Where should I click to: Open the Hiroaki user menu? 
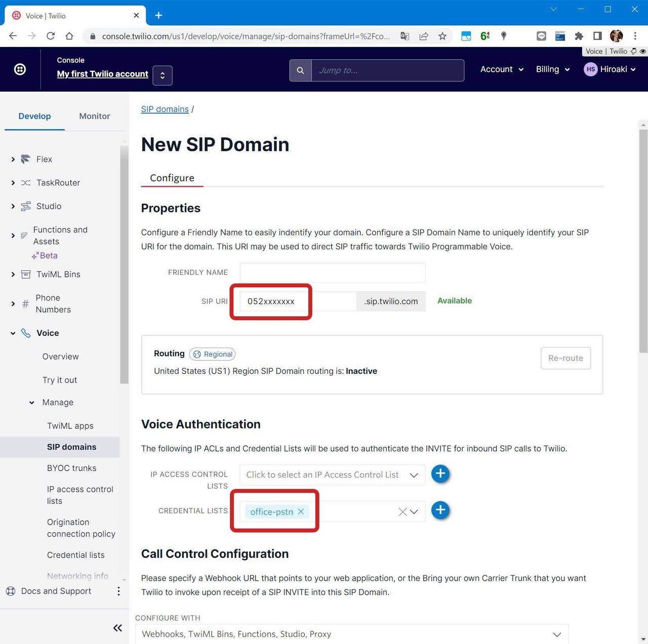click(x=610, y=69)
